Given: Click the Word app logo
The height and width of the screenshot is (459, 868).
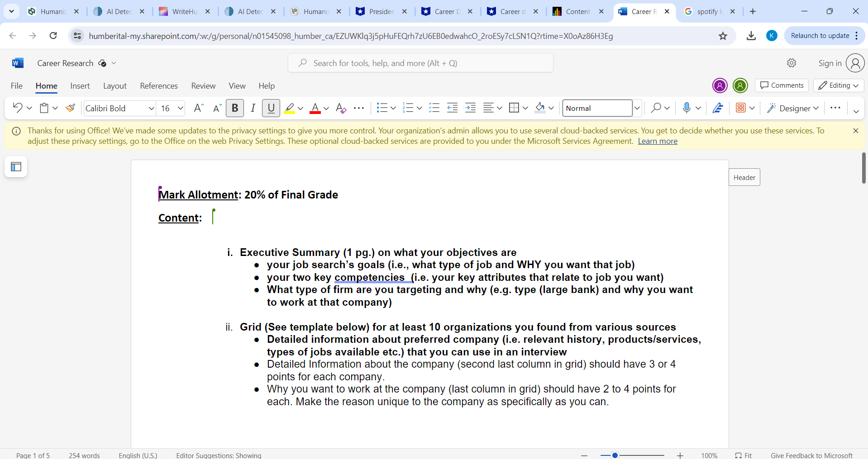Looking at the screenshot, I should [18, 63].
